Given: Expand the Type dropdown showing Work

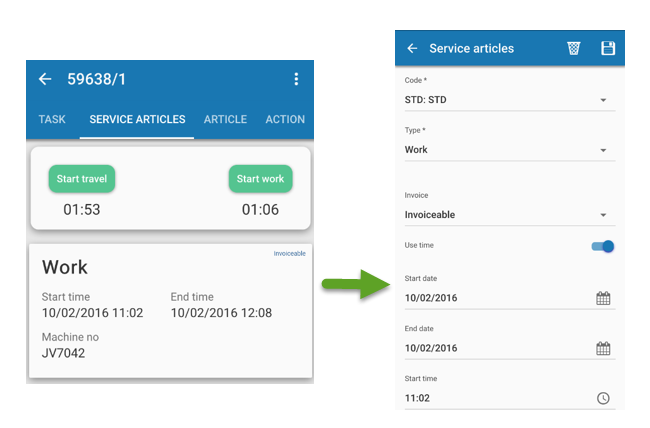Looking at the screenshot, I should [510, 150].
